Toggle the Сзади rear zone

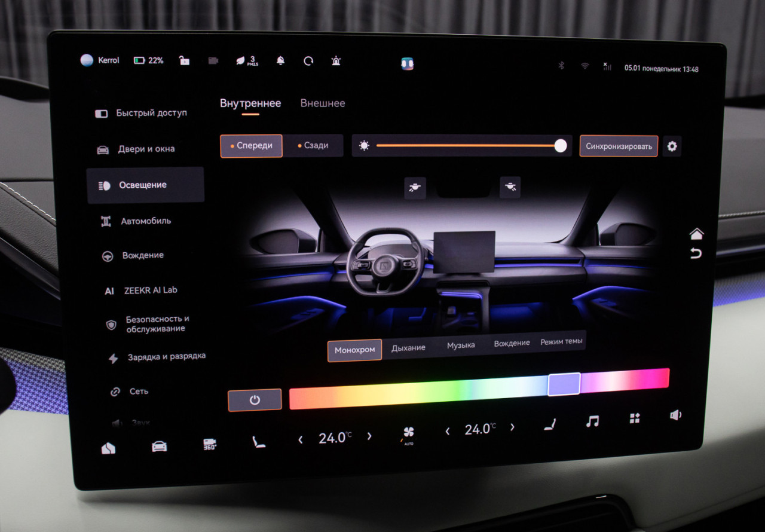313,146
